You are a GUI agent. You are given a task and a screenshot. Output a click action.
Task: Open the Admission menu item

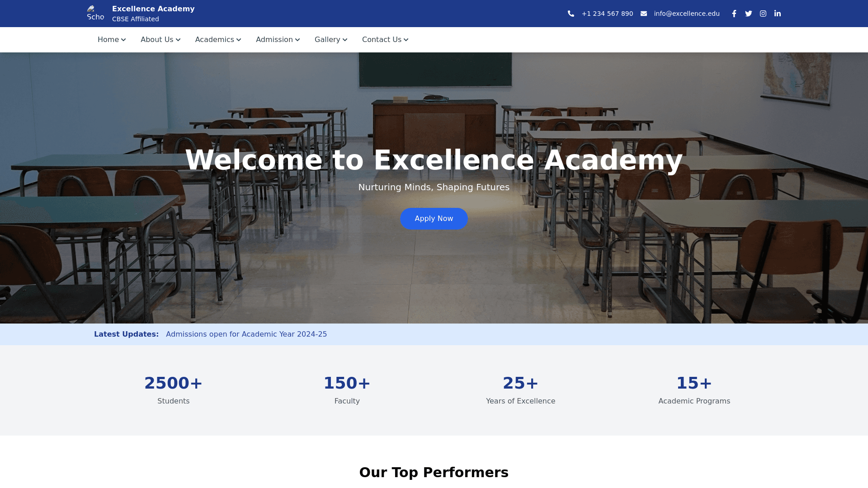coord(278,40)
